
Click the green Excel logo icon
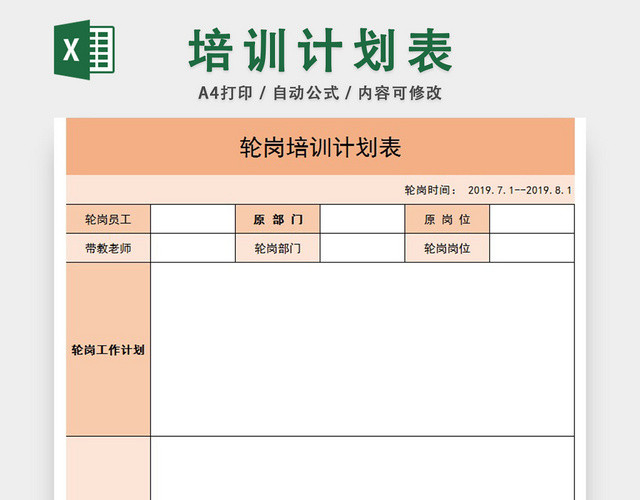84,49
